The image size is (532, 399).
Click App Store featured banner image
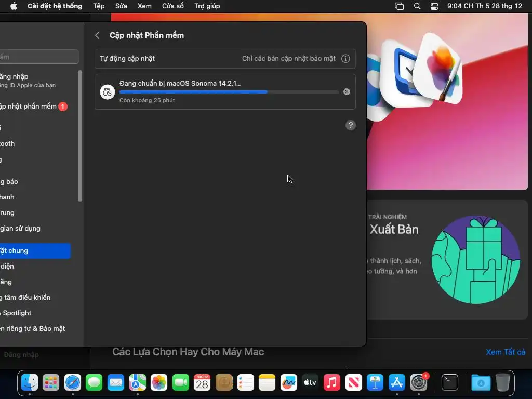coord(447,102)
